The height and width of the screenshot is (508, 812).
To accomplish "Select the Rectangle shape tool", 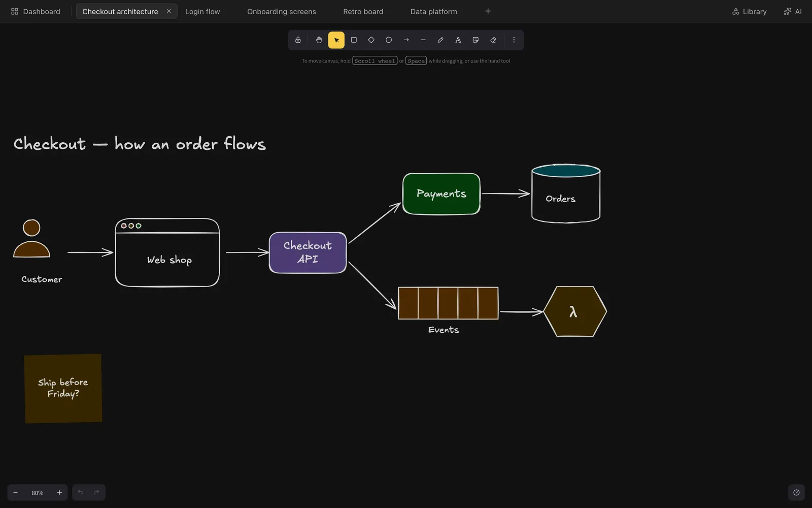I will coord(354,40).
